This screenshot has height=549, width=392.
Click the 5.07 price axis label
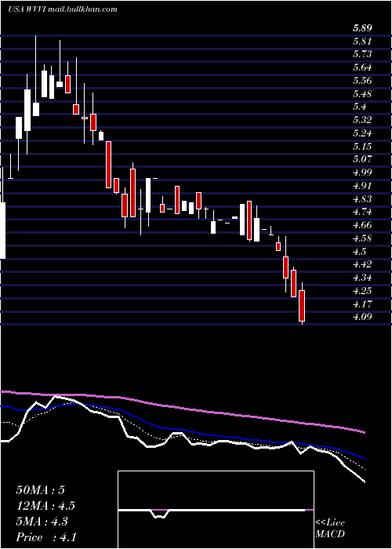362,159
